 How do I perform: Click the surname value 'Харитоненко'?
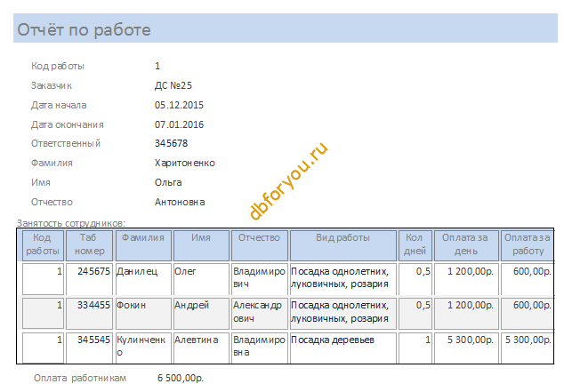click(x=185, y=163)
